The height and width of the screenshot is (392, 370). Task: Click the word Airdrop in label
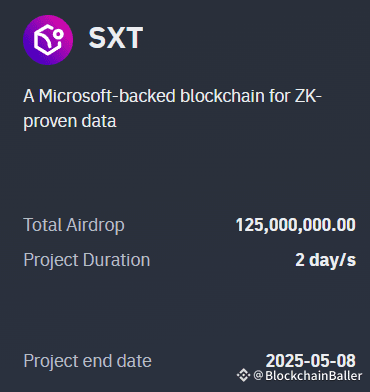(x=95, y=225)
